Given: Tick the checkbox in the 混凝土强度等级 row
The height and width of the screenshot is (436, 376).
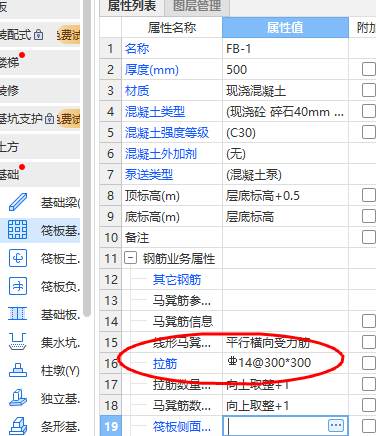Looking at the screenshot, I should point(369,132).
